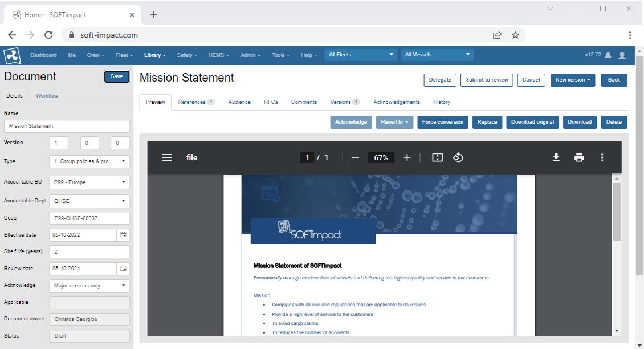Click the Code input field
The width and height of the screenshot is (644, 349).
pyautogui.click(x=89, y=218)
